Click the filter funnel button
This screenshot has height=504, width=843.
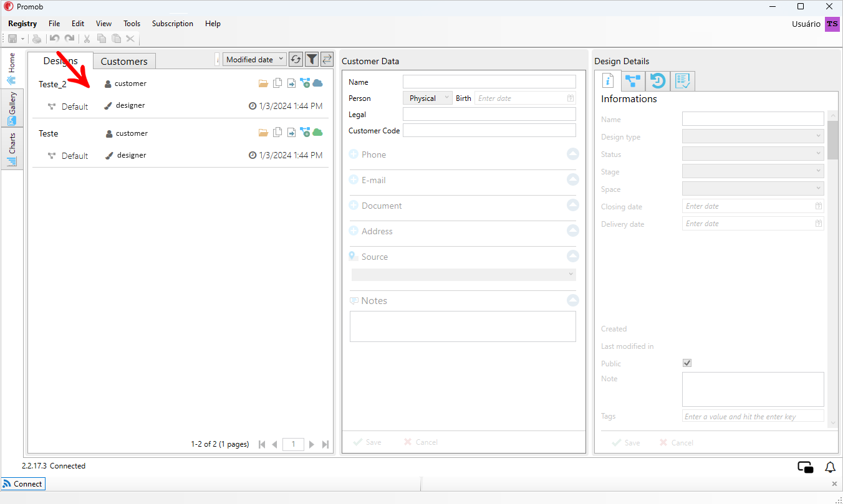(x=311, y=59)
